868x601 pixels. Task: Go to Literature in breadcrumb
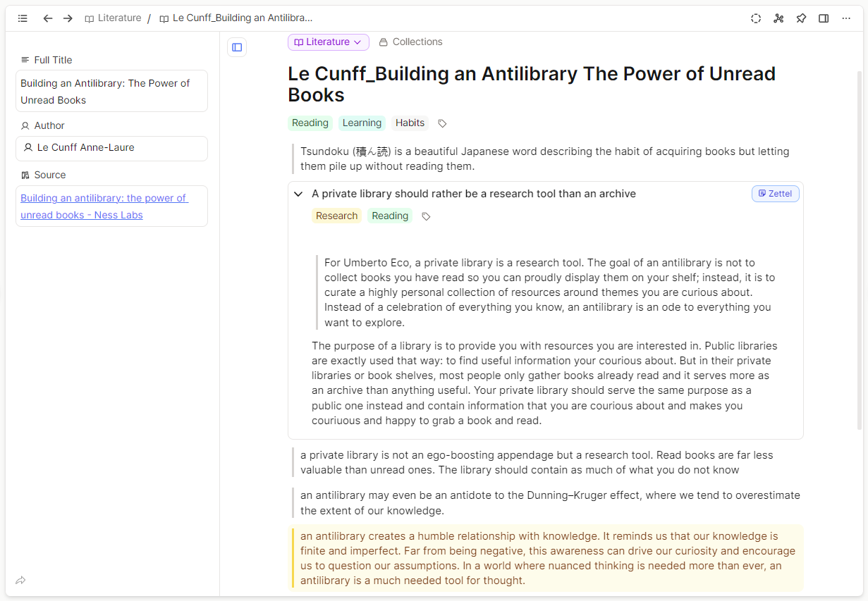113,18
